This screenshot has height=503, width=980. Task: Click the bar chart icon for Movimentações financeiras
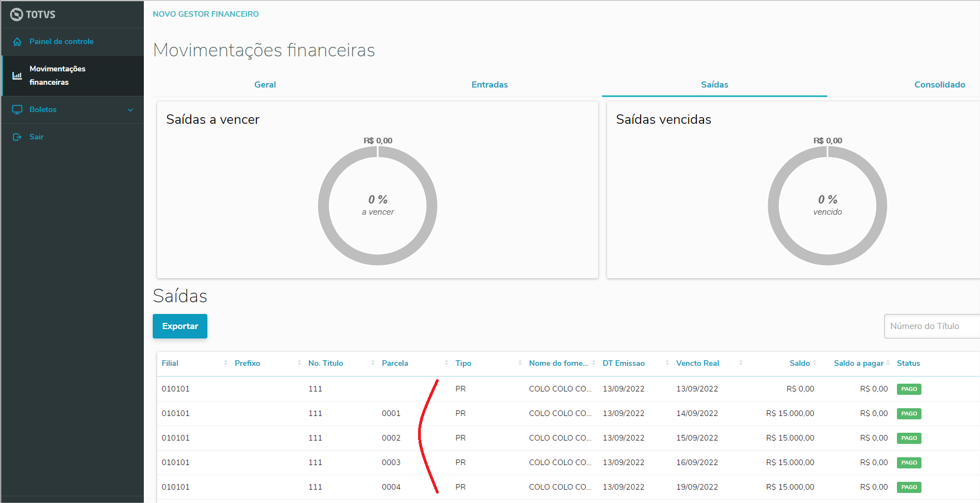pos(17,75)
